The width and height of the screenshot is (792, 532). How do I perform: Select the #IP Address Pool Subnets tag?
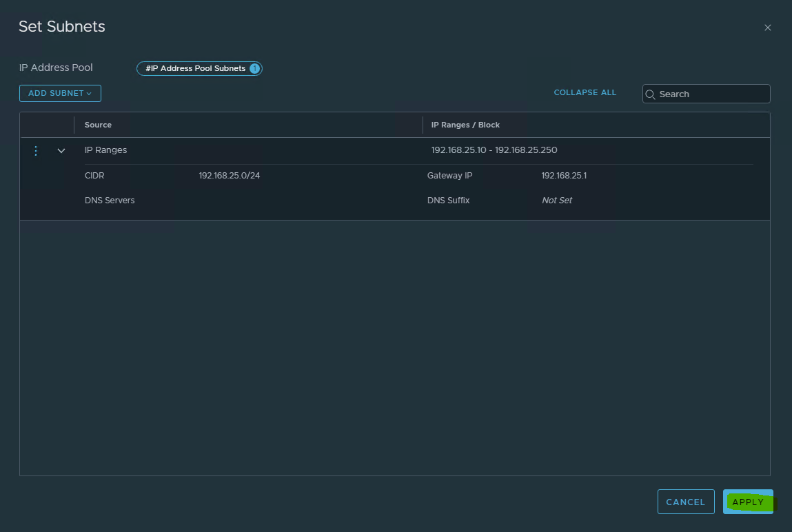[x=199, y=68]
